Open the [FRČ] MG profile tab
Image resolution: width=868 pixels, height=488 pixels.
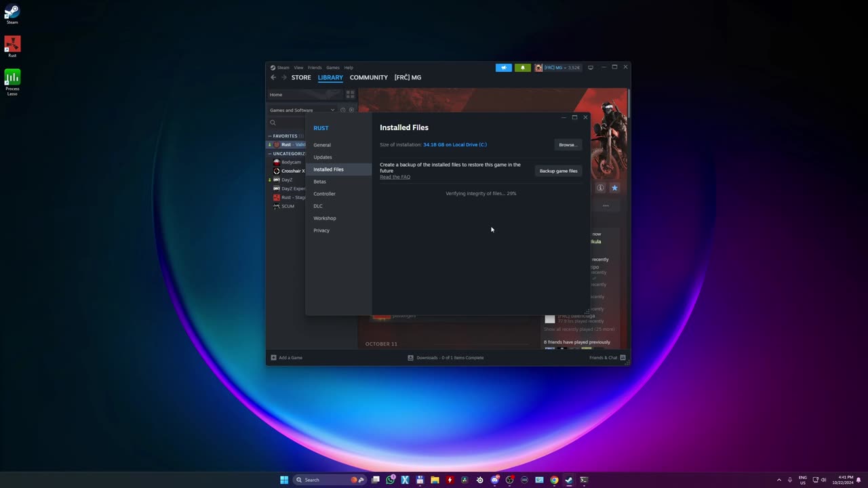[x=408, y=77]
